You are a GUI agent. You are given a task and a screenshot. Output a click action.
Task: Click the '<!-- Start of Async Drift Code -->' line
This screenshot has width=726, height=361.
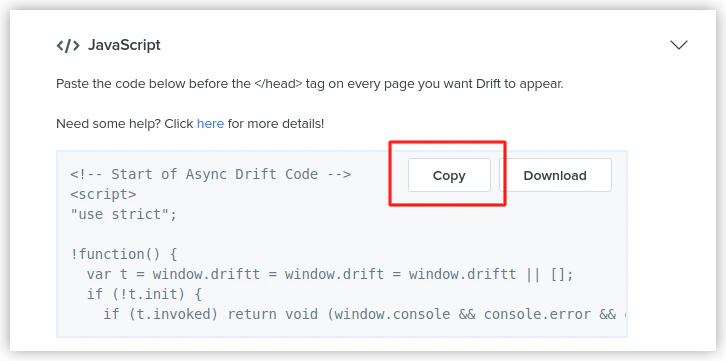coord(211,174)
